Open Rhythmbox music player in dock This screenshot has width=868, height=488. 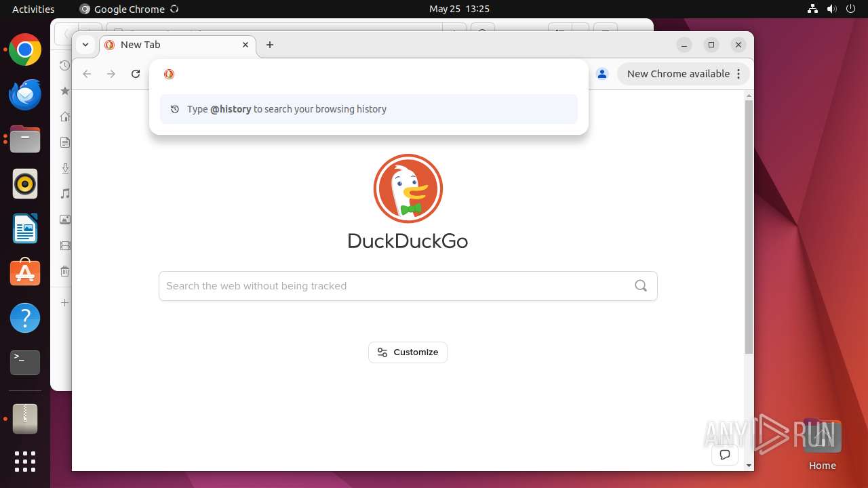pos(25,184)
